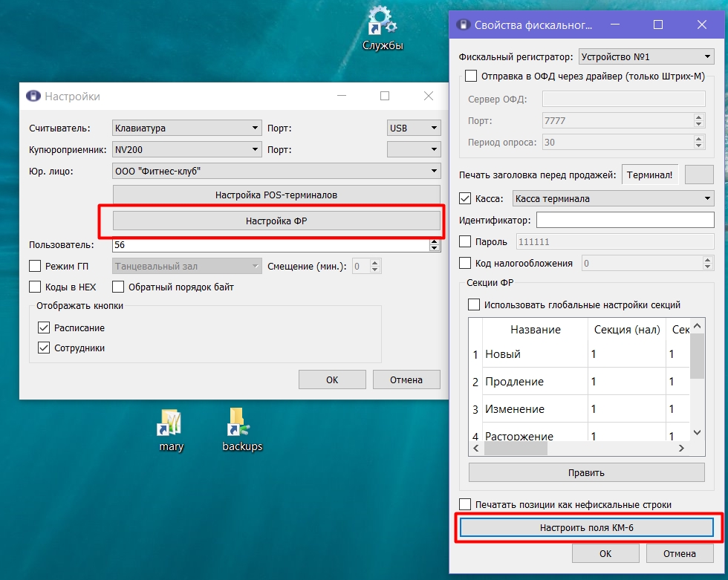Select the backups folder shortcut icon
The height and width of the screenshot is (580, 728).
click(x=239, y=422)
